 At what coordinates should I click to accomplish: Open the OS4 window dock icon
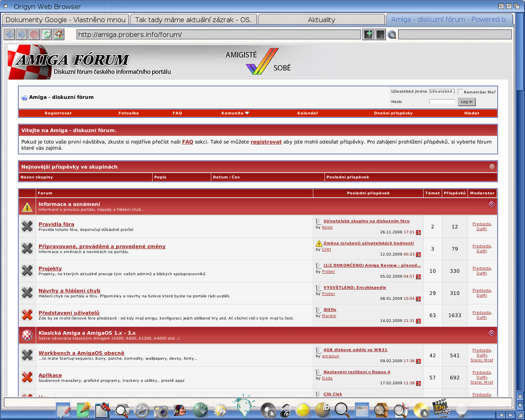(x=362, y=410)
